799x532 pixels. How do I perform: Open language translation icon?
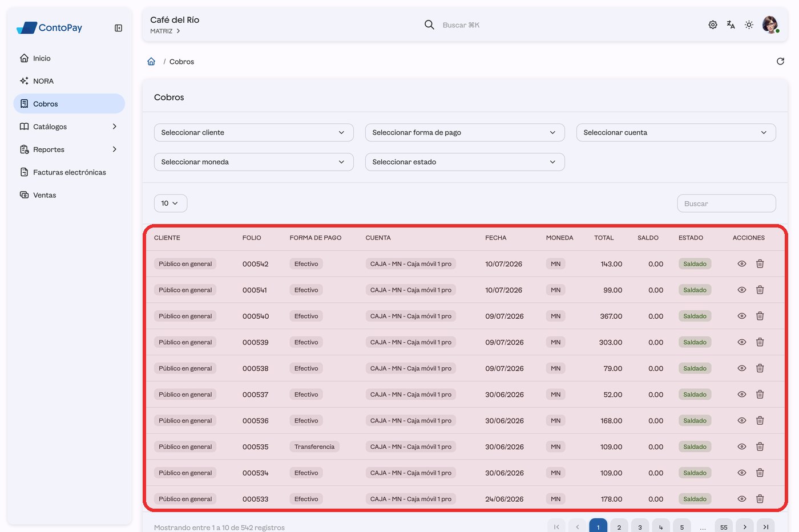click(731, 25)
